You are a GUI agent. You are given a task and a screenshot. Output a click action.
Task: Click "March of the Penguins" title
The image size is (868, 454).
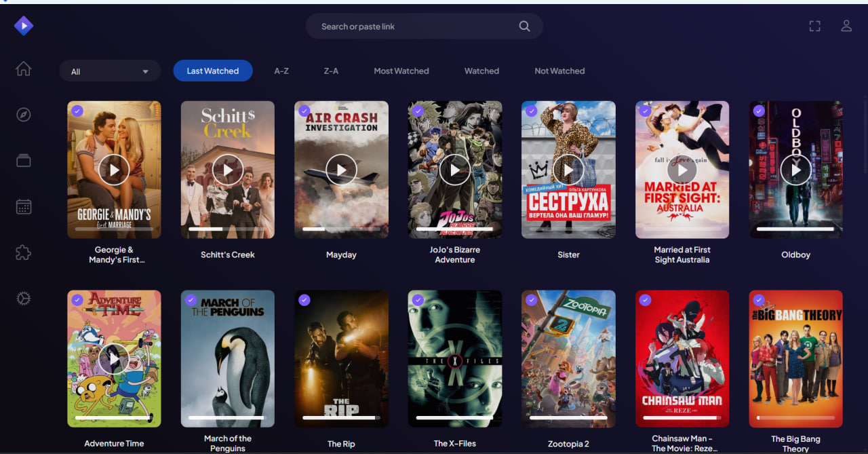(228, 443)
